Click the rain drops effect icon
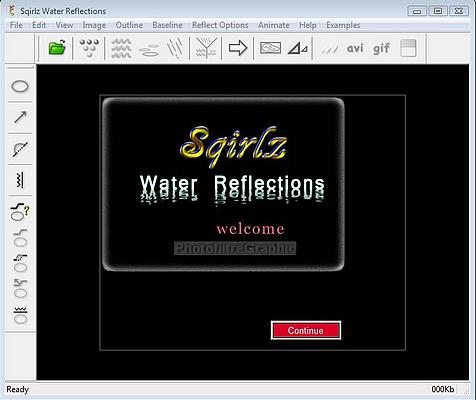This screenshot has width=476, height=400. (x=89, y=48)
